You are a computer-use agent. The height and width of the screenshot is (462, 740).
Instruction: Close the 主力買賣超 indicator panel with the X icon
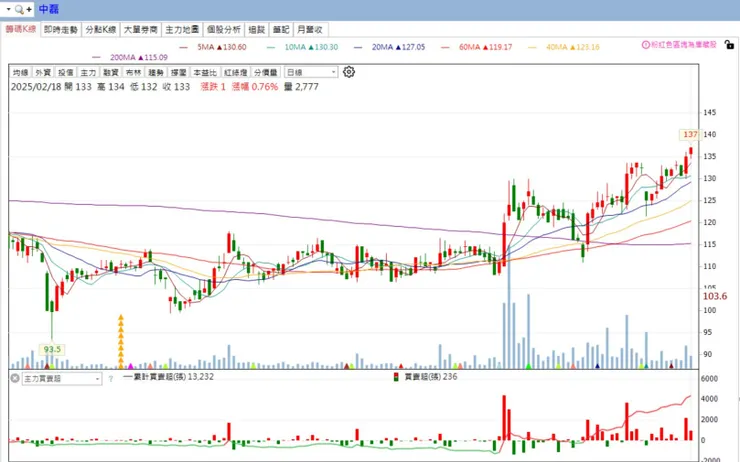[x=15, y=378]
